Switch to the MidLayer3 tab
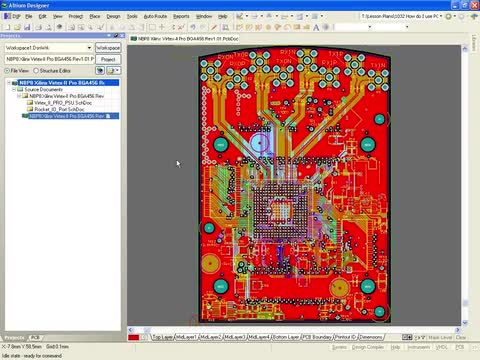 tap(235, 337)
